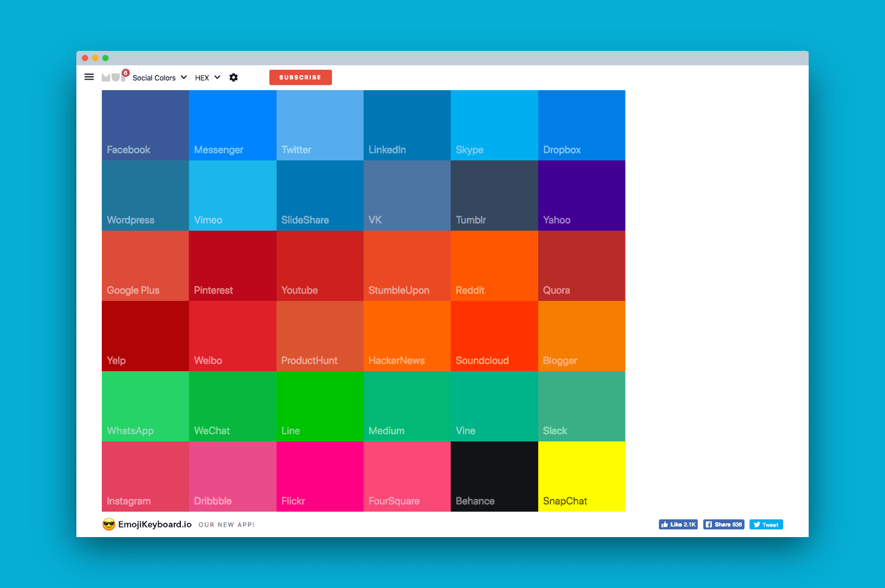Pick the Flickr pink color tile

coord(320,476)
